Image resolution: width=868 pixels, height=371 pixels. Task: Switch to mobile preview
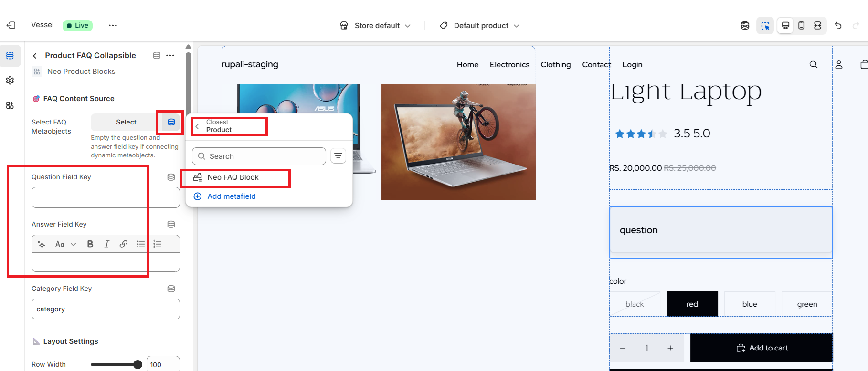tap(802, 26)
